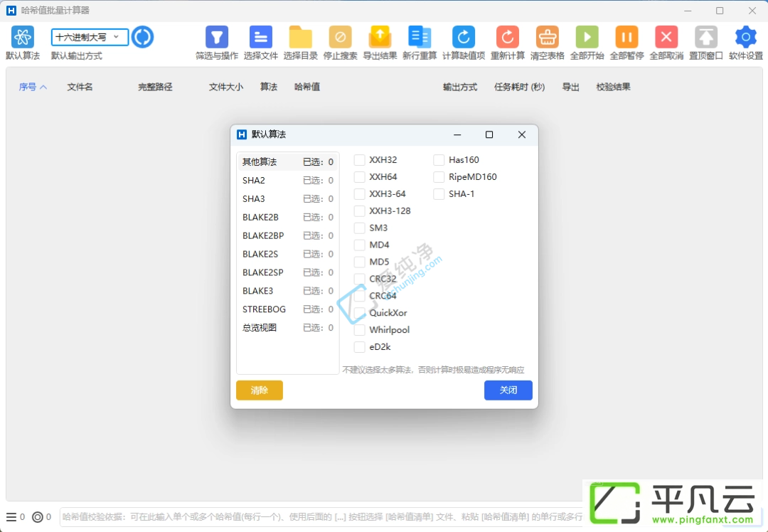Select BLAKE2B category

(x=288, y=217)
